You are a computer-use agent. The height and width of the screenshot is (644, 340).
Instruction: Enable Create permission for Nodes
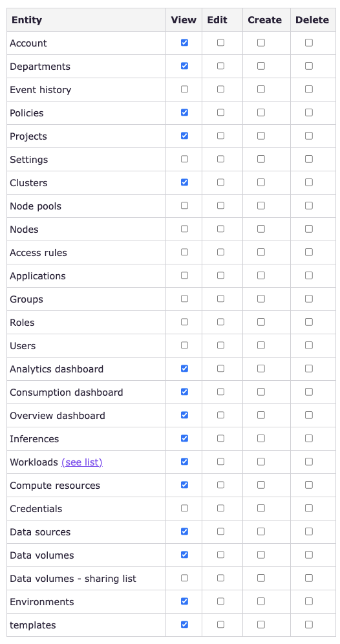tap(261, 229)
